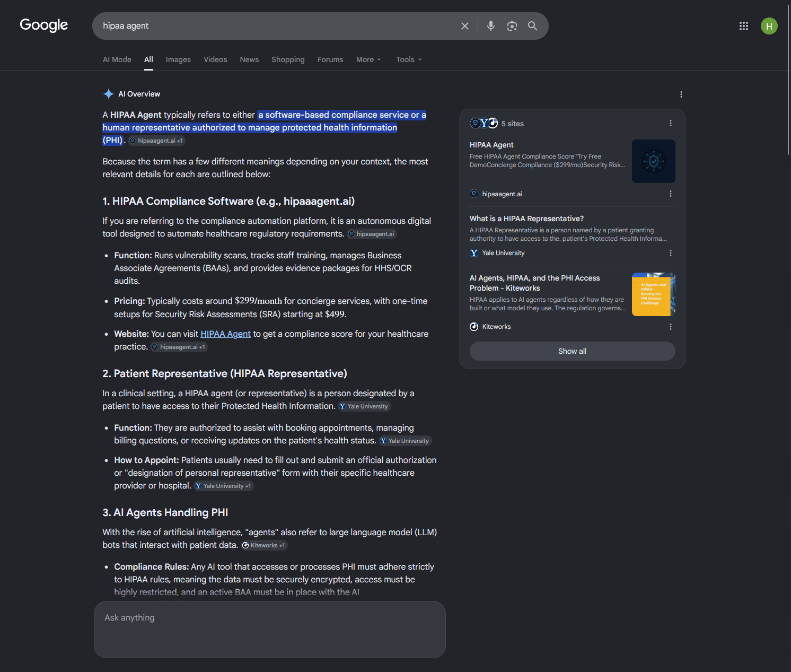Screen dimensions: 791x672
Task: Follow the HIPAA Agent website hyperlink
Action: point(225,334)
